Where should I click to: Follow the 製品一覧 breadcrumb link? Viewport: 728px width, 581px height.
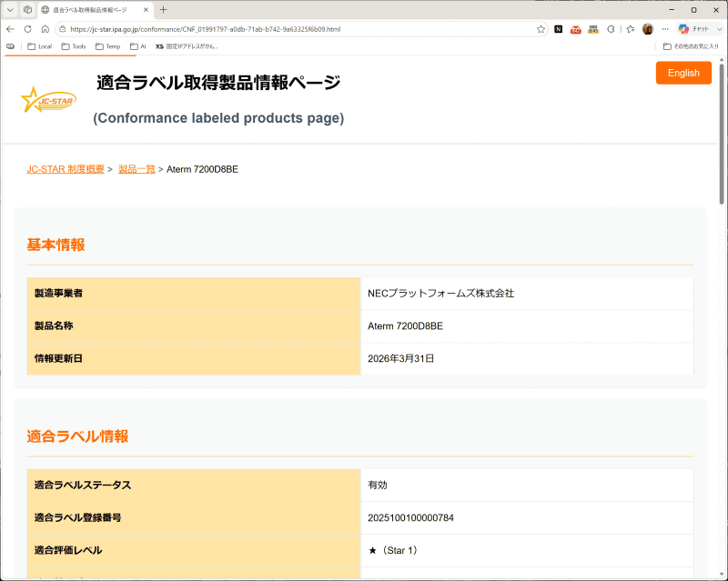tap(137, 169)
